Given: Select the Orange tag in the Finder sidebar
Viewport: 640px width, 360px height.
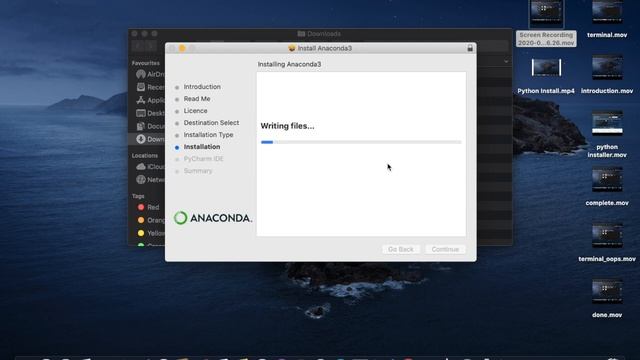Looking at the screenshot, I should (151, 220).
